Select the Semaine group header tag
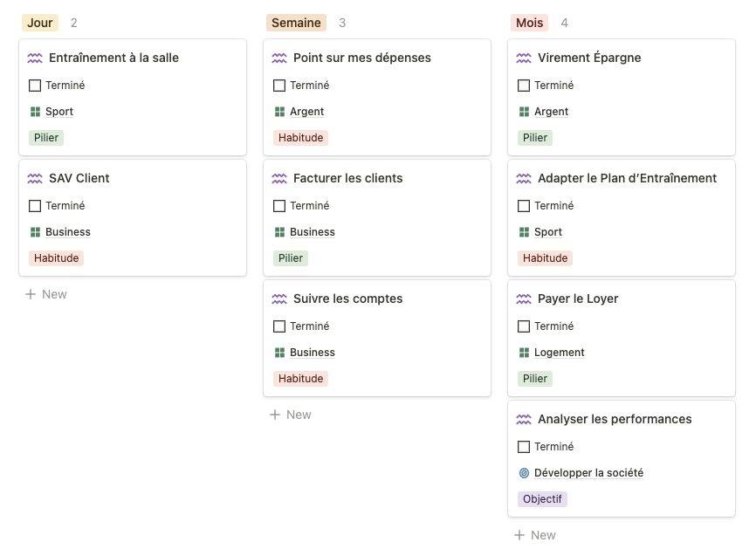The height and width of the screenshot is (549, 756). tap(296, 23)
